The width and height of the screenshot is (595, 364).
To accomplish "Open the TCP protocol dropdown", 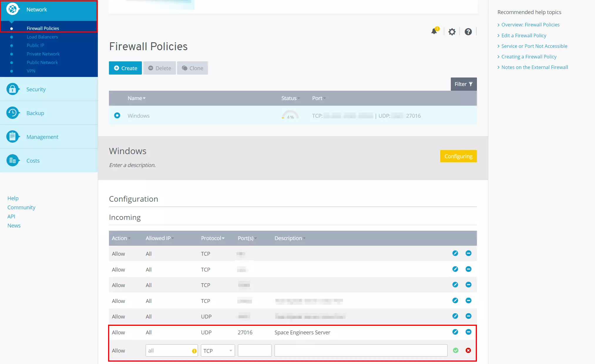I will click(x=218, y=350).
